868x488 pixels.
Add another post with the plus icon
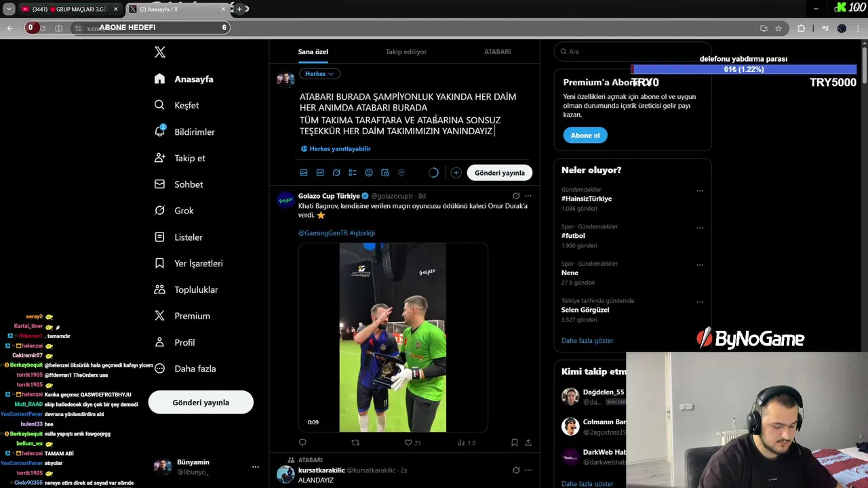coord(456,173)
